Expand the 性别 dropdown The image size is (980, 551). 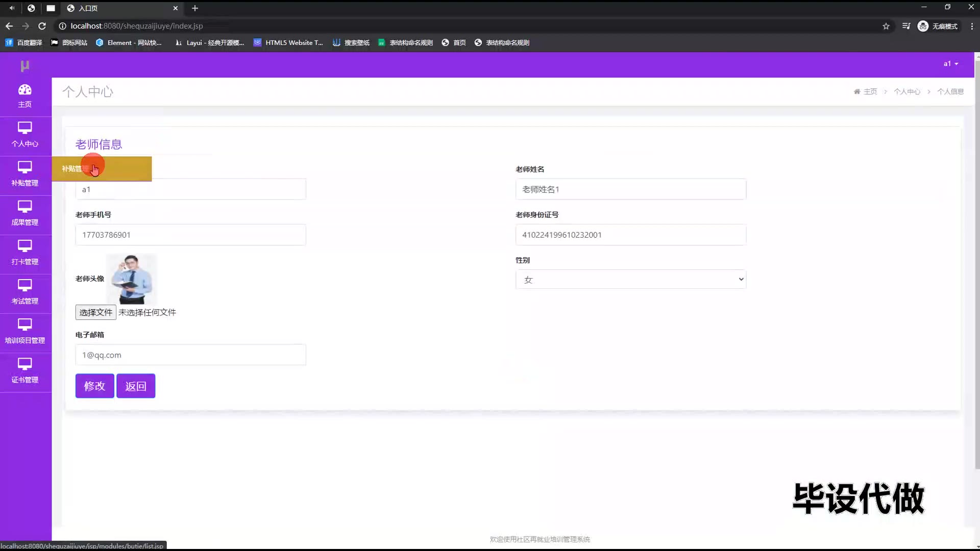pos(630,280)
